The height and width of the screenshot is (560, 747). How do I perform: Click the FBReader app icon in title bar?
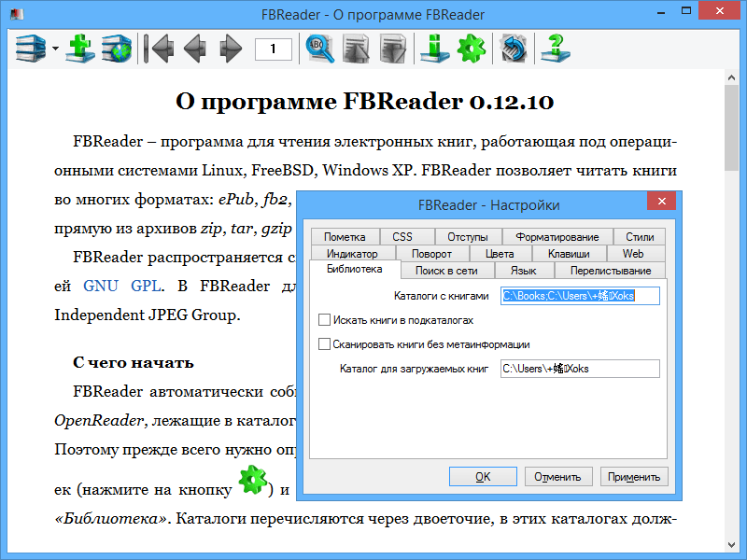point(17,14)
